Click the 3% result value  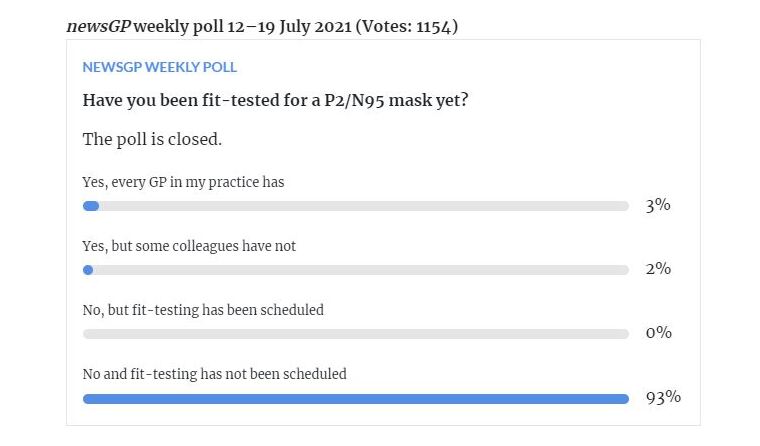pos(657,206)
